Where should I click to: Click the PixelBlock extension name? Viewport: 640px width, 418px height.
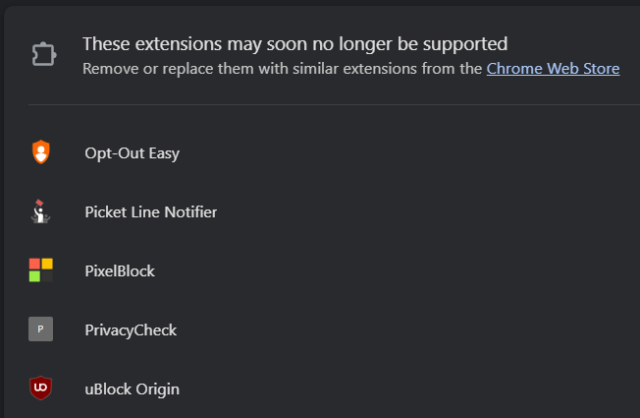coord(120,271)
